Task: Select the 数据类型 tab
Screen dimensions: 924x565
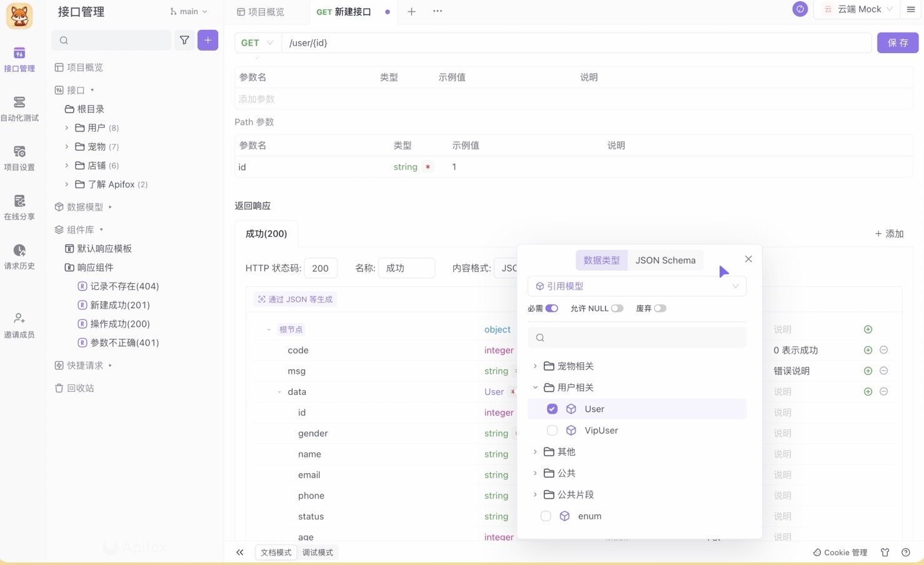Action: point(601,260)
